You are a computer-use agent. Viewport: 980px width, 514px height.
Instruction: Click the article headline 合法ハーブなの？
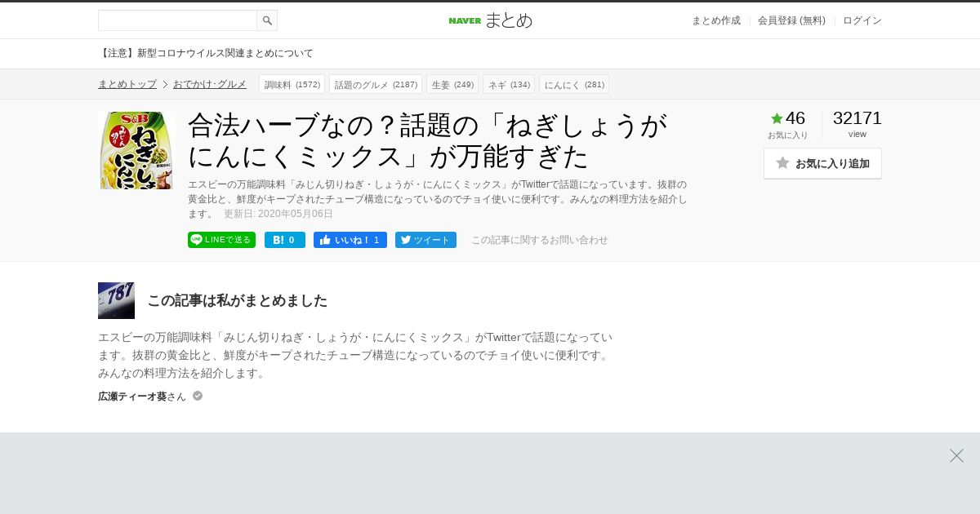coord(428,140)
